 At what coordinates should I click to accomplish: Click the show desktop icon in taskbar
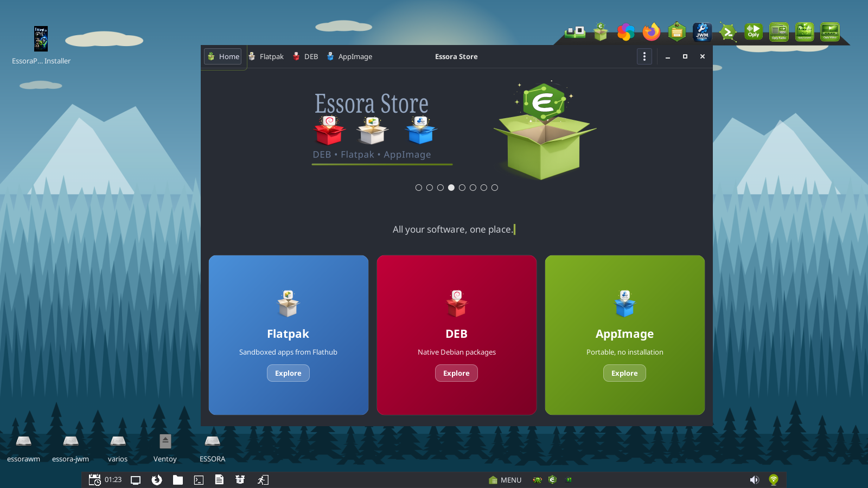[136, 480]
